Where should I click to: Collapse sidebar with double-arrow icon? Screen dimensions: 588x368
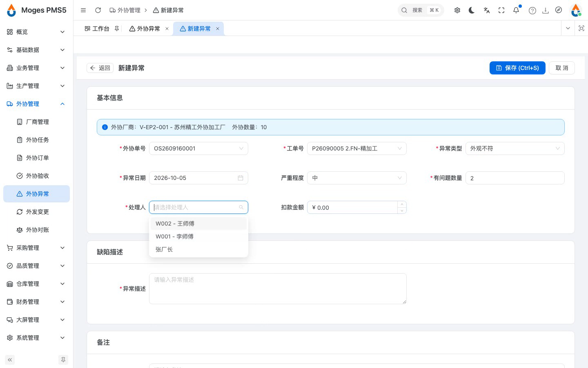coord(10,360)
